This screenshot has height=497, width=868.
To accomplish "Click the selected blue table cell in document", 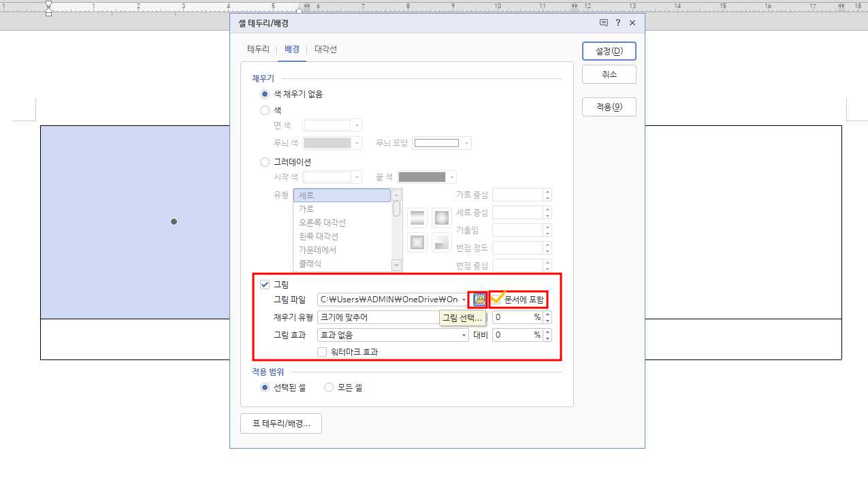I will pos(135,222).
